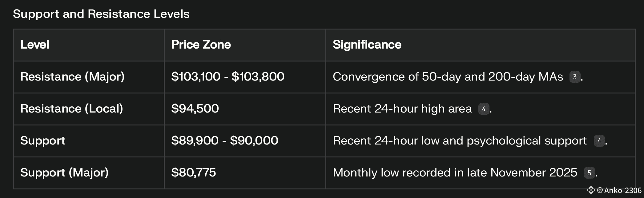
Task: Click the Resistance (Local) row label
Action: point(72,109)
